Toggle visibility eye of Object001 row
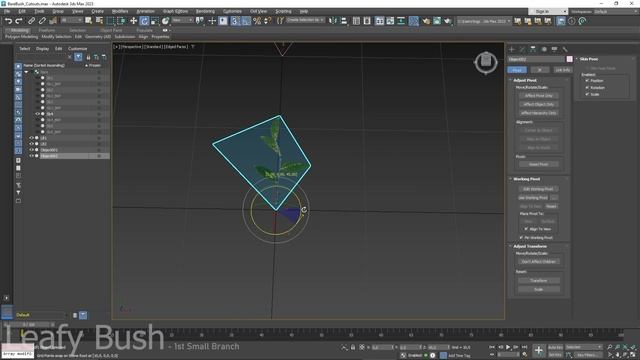Image resolution: width=640 pixels, height=360 pixels. [x=31, y=150]
